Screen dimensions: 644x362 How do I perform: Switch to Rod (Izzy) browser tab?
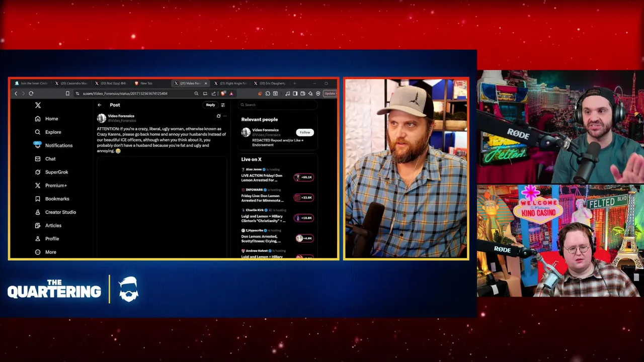click(111, 83)
